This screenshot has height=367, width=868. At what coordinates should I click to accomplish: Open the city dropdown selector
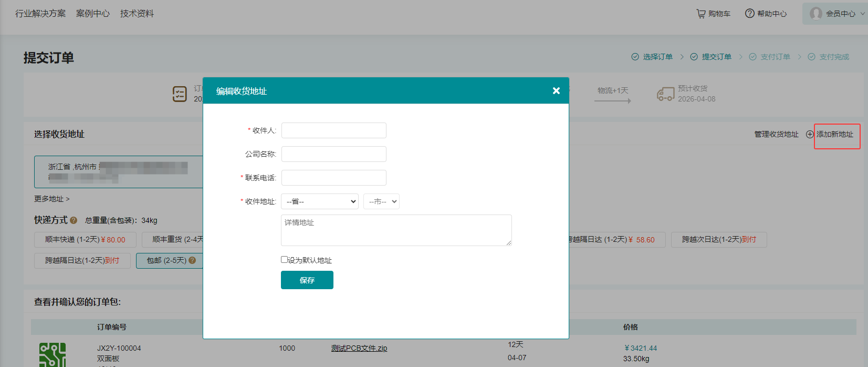381,201
